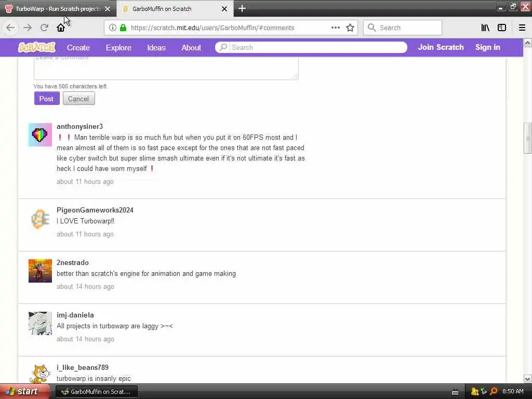This screenshot has width=532, height=399.
Task: Close the GarboMuffin on Scratch tab
Action: coord(224,9)
